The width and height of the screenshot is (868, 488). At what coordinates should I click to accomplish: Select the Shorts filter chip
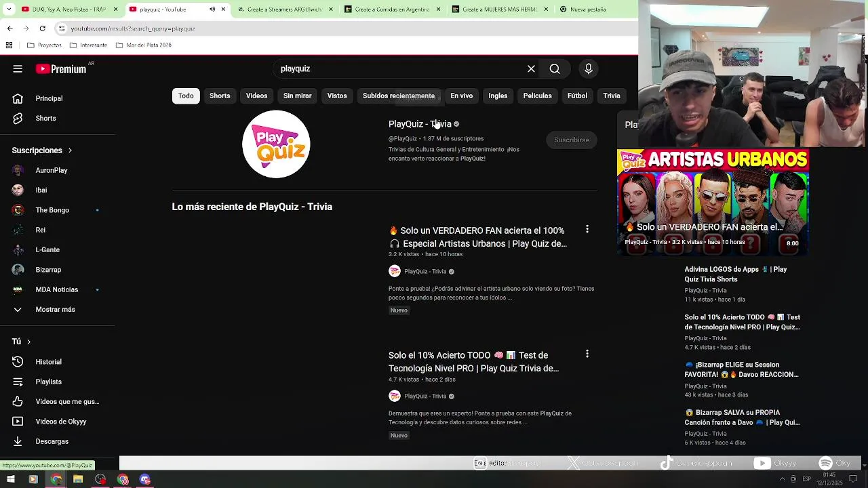click(x=220, y=96)
